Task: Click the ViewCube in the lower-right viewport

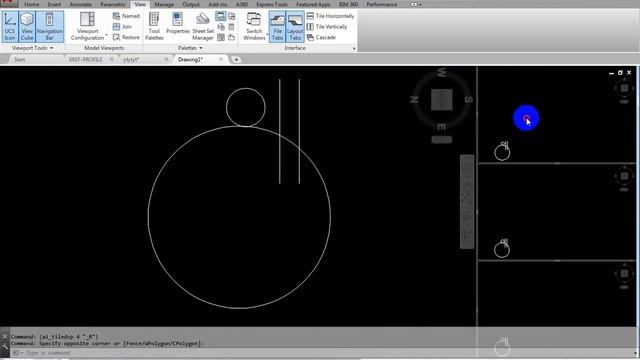Action: click(624, 273)
